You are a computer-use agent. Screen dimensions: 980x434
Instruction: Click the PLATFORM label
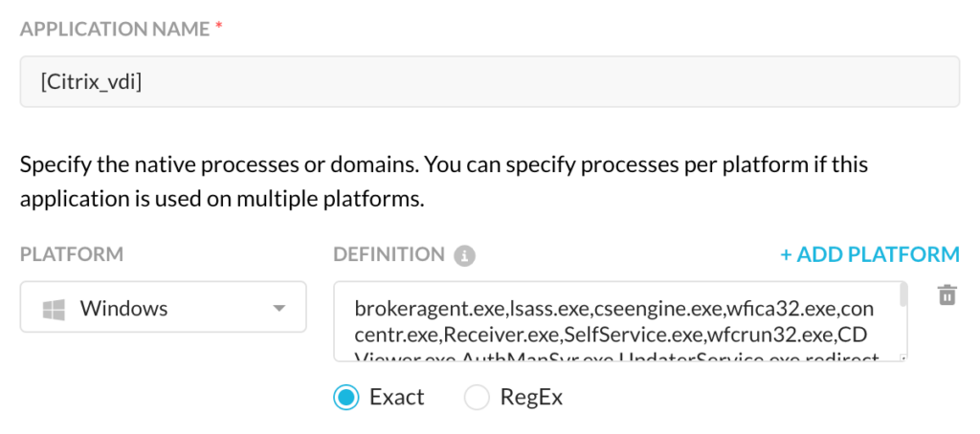tap(71, 255)
